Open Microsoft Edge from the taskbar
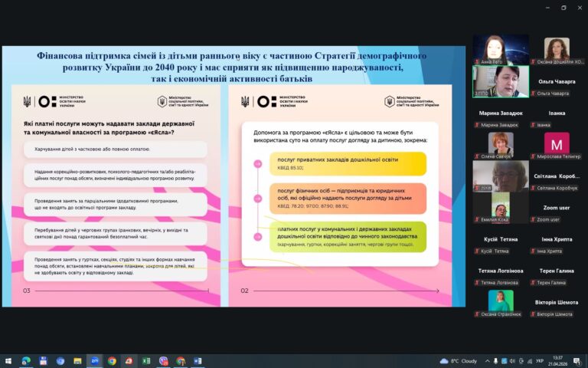The width and height of the screenshot is (588, 368). [26, 361]
